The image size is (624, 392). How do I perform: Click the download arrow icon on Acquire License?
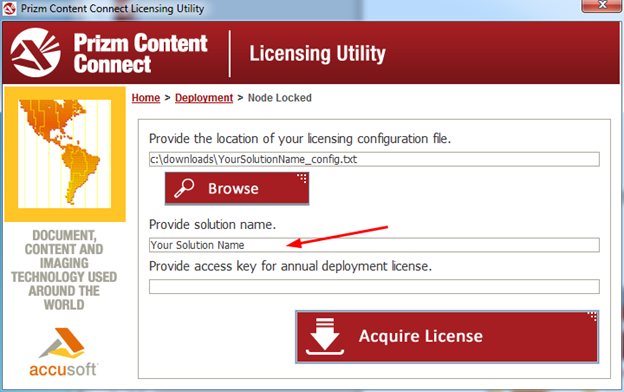pos(325,336)
